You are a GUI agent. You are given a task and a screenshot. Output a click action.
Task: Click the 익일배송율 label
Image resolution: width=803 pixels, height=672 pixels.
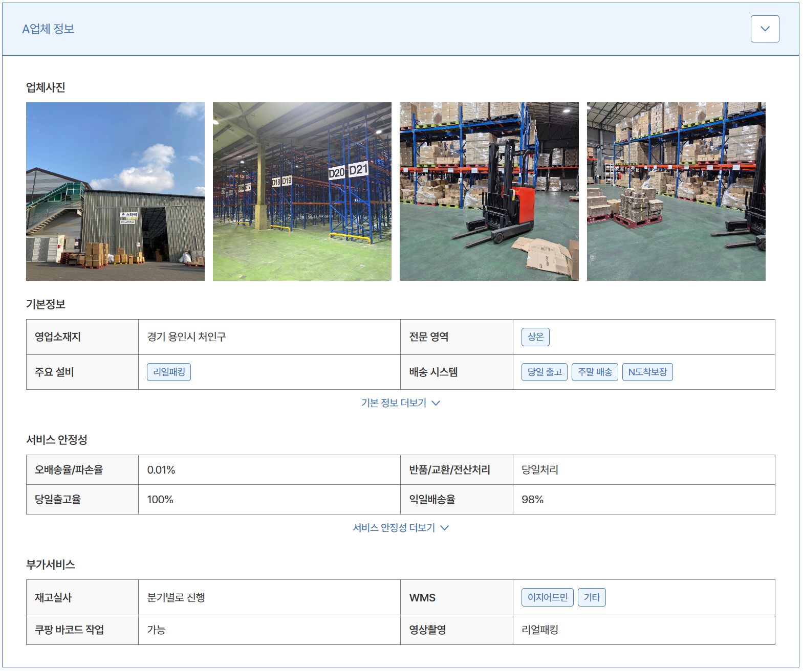point(432,500)
